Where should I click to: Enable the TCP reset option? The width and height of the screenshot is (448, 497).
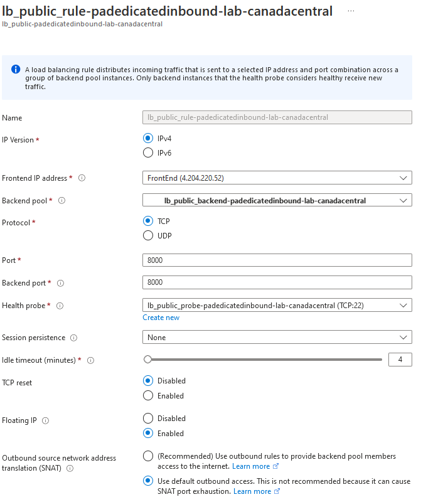pos(148,396)
